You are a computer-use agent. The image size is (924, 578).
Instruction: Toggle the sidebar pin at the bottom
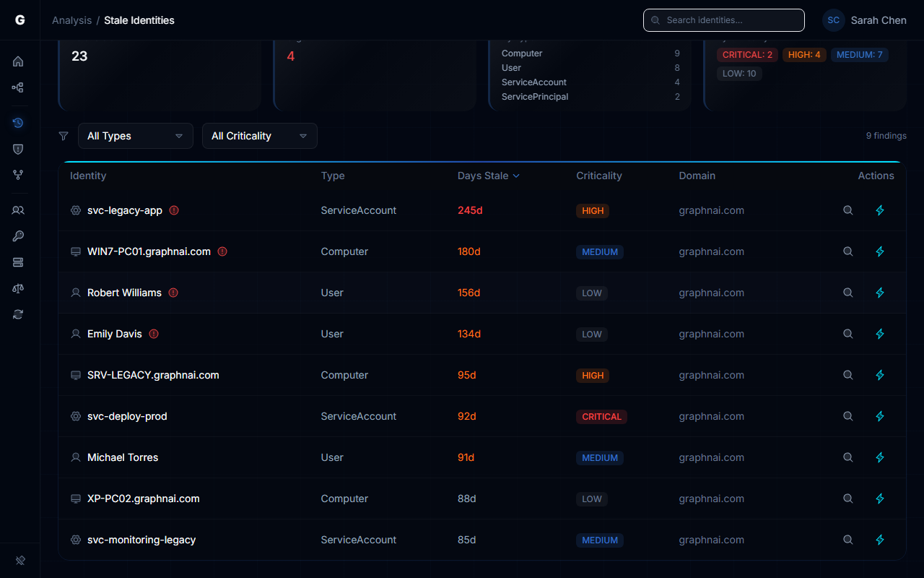point(19,561)
